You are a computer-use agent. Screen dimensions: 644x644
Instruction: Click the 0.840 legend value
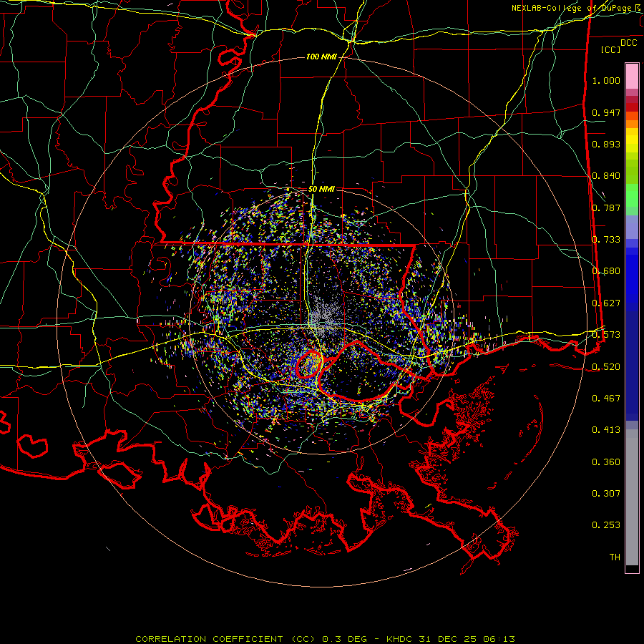(x=606, y=176)
